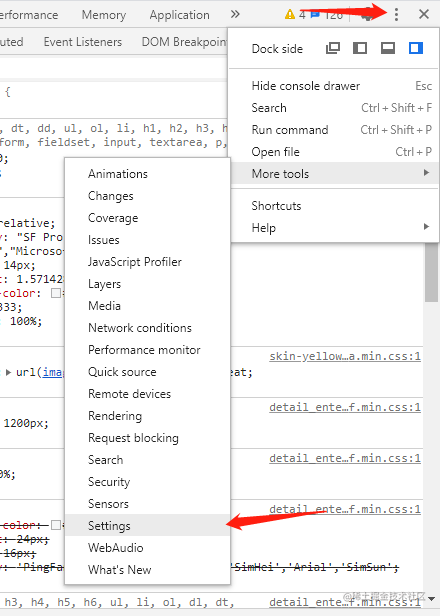This screenshot has height=616, width=440.
Task: Open the struck-through color property swatch
Action: [56, 525]
